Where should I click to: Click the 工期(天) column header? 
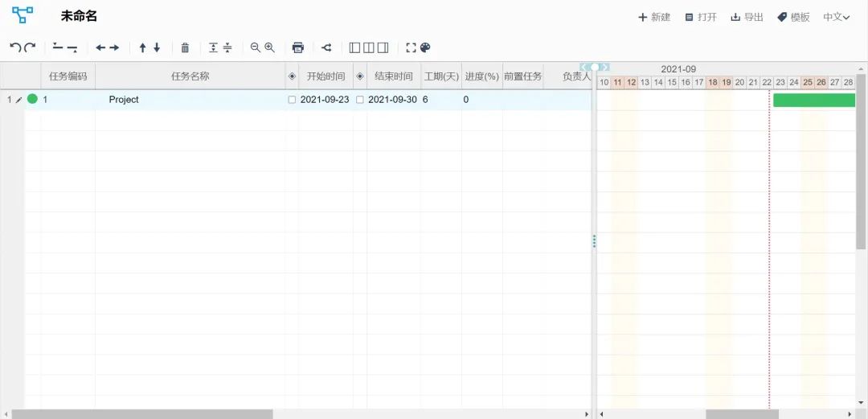click(441, 76)
